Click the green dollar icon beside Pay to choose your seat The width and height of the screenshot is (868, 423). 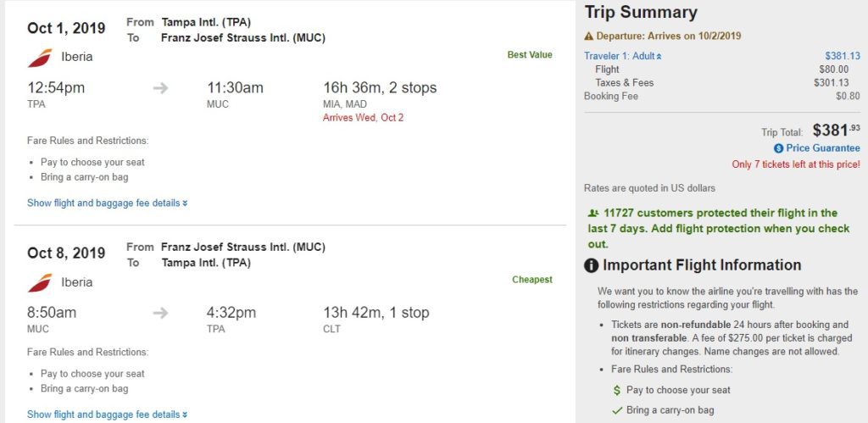[616, 390]
